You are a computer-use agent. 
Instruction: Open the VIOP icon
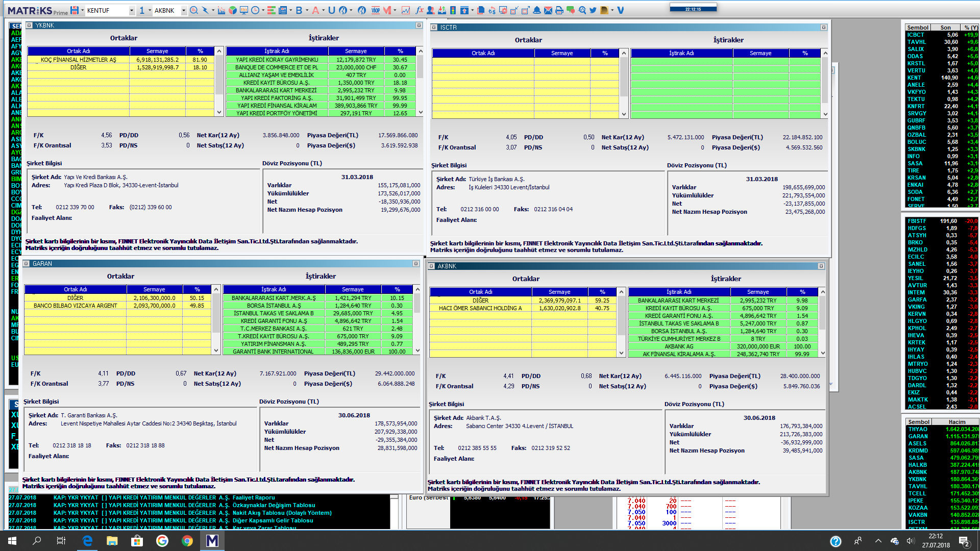click(376, 10)
